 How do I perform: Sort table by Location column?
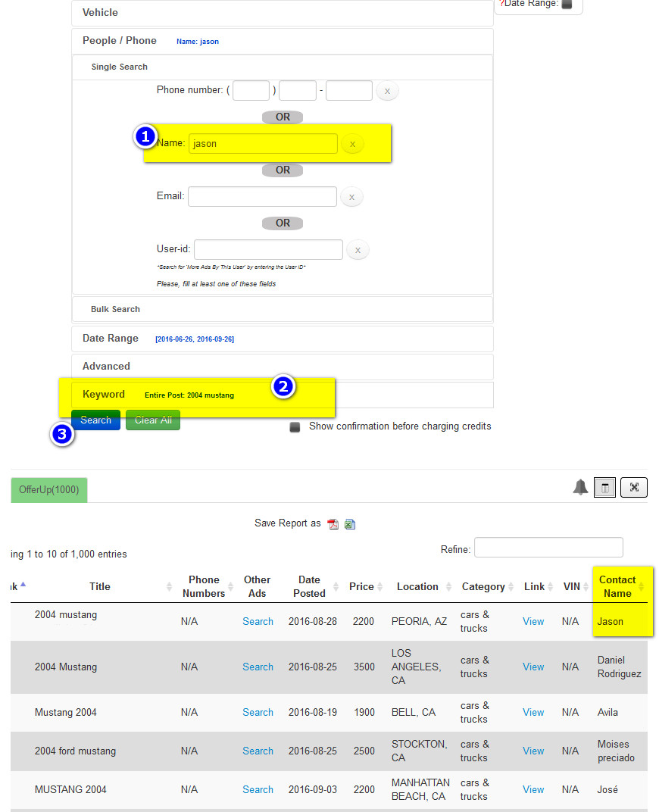coord(418,587)
